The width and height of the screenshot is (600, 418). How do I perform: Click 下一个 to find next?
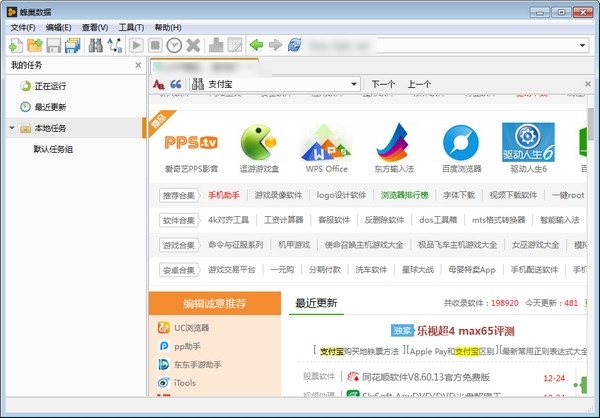pos(383,84)
